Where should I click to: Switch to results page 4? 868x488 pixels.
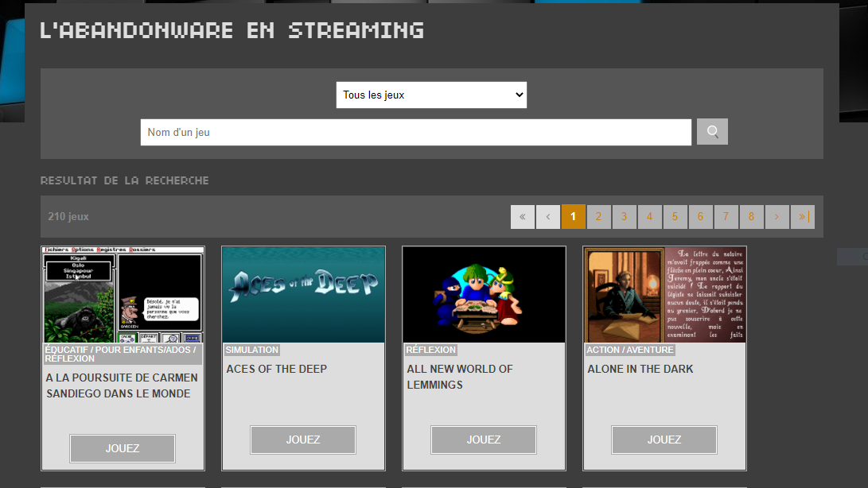(x=649, y=216)
